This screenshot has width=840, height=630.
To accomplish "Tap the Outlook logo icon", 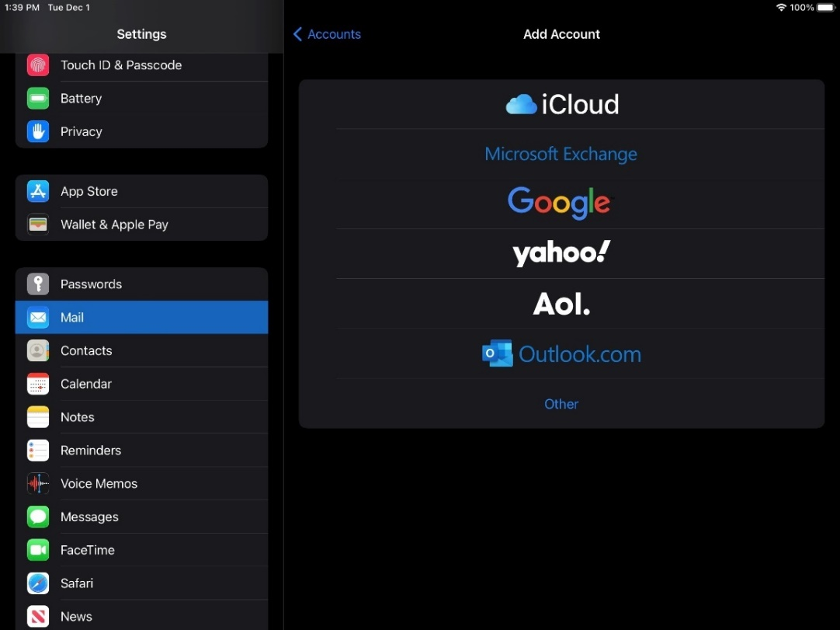I will pyautogui.click(x=497, y=353).
